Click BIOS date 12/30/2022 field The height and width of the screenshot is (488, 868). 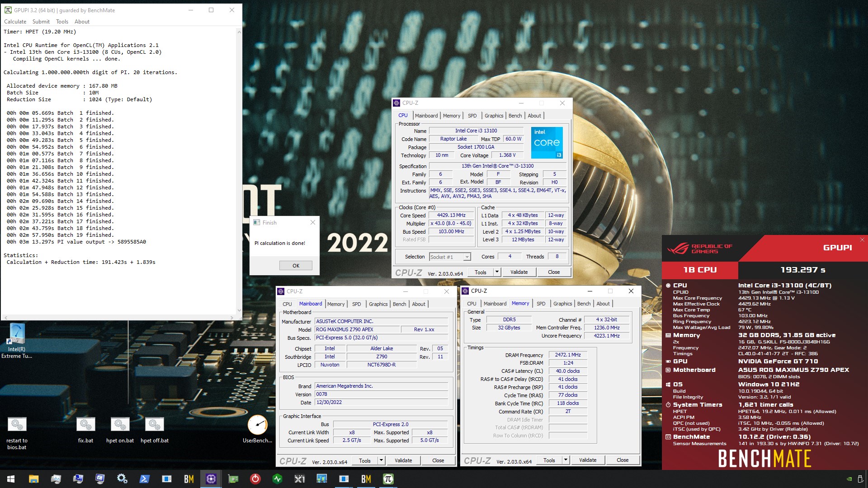pos(382,402)
